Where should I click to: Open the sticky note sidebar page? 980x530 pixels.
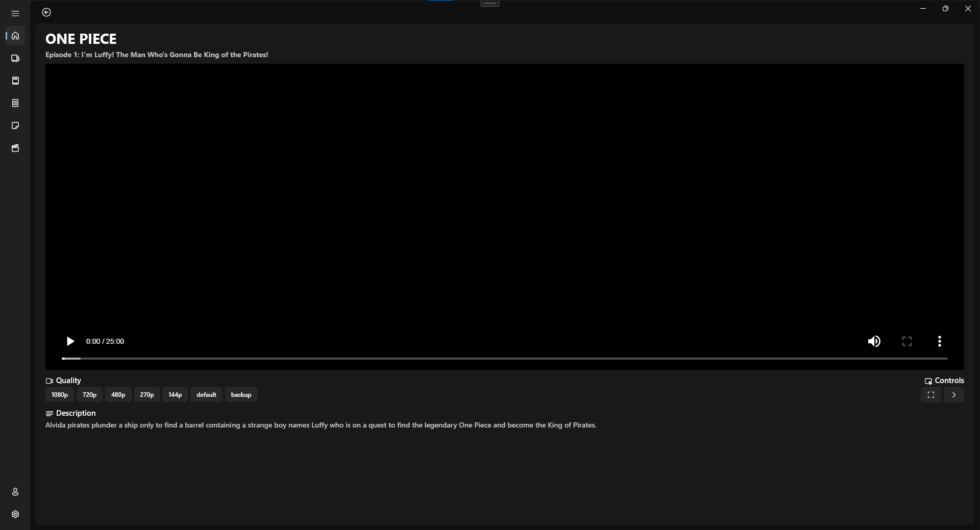(15, 125)
